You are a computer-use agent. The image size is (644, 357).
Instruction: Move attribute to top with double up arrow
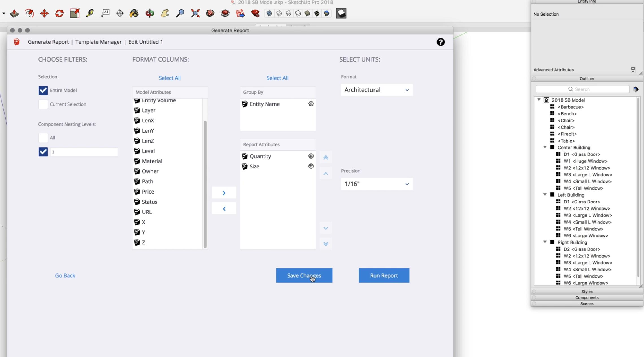(326, 157)
